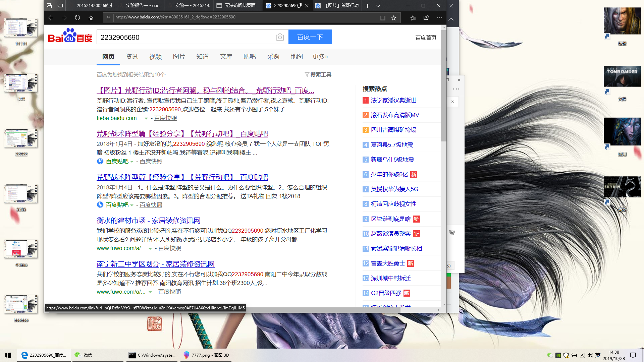This screenshot has height=362, width=644.
Task: Click the page vertical scrollbar thumb
Action: [444, 85]
